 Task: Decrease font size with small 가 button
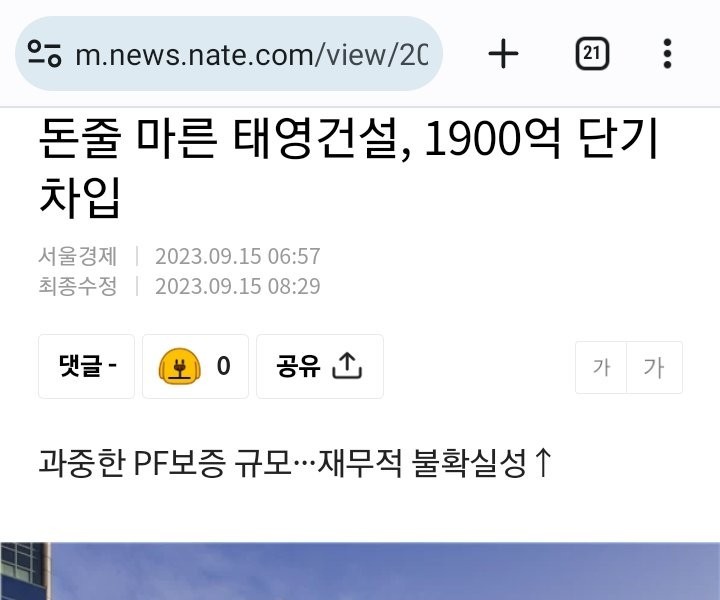pos(601,367)
